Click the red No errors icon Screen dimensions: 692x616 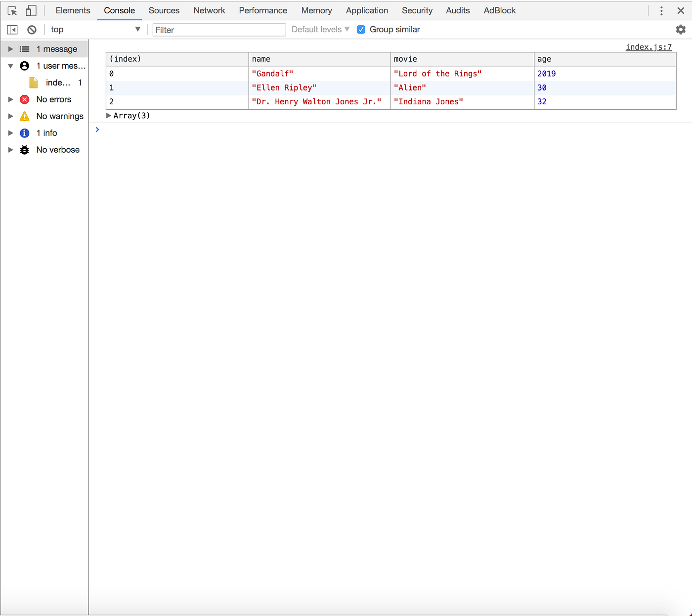pyautogui.click(x=24, y=99)
